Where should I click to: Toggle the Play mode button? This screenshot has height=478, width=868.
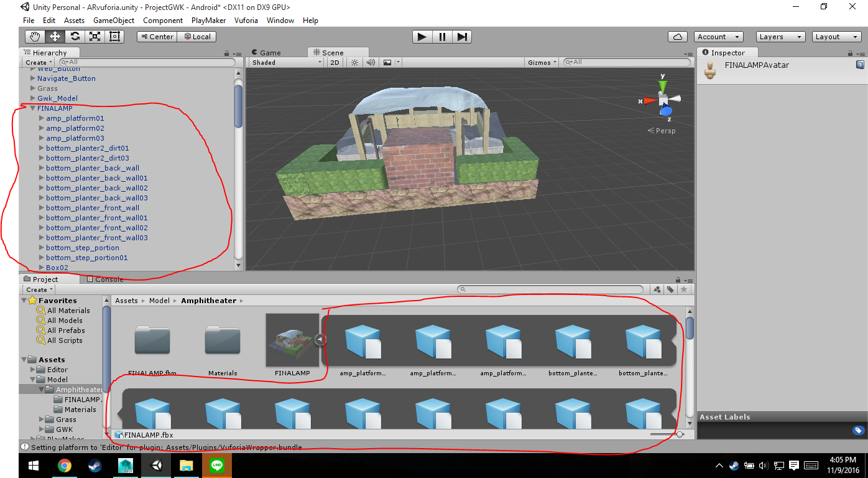(x=422, y=37)
